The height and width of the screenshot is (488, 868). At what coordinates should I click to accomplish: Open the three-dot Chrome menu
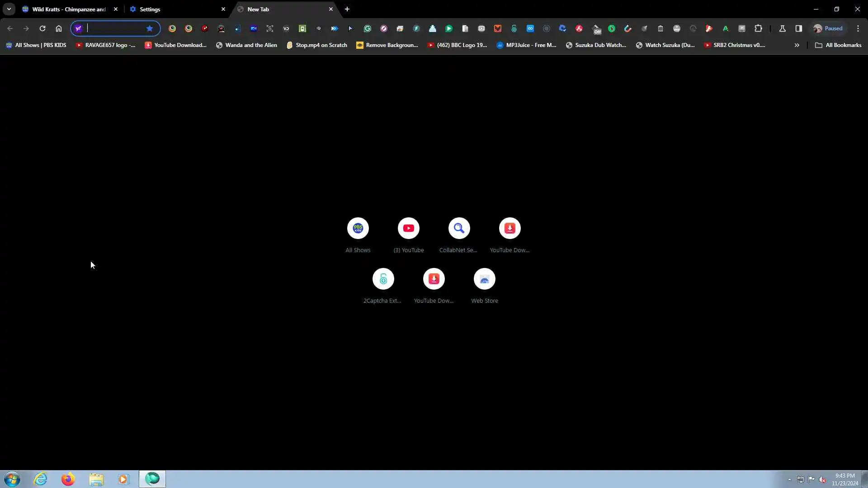tap(858, 28)
